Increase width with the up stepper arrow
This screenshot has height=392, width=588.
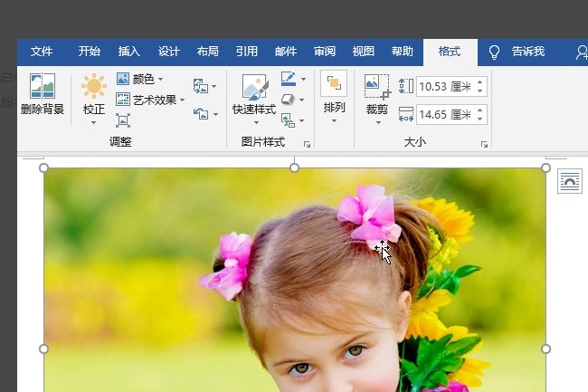click(x=480, y=110)
